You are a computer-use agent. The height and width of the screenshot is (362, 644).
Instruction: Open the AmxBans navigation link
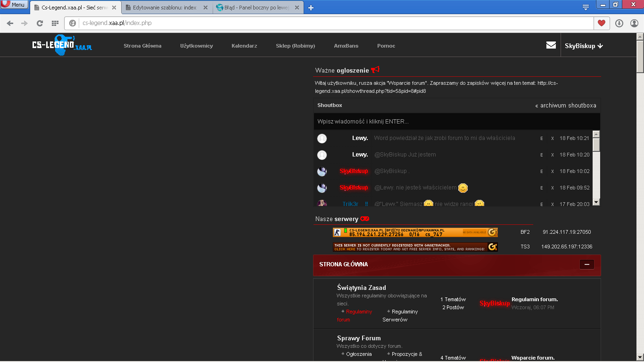click(346, 46)
